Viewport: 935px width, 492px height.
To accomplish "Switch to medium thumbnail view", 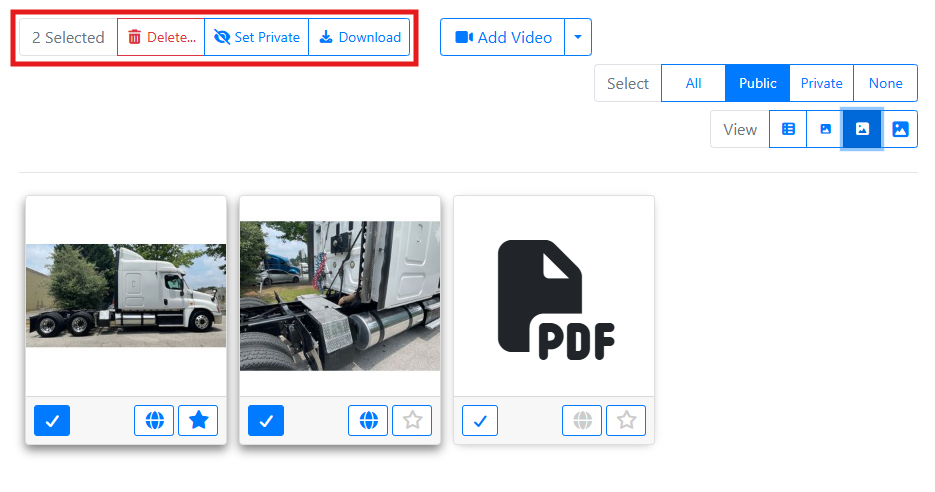I will [862, 129].
